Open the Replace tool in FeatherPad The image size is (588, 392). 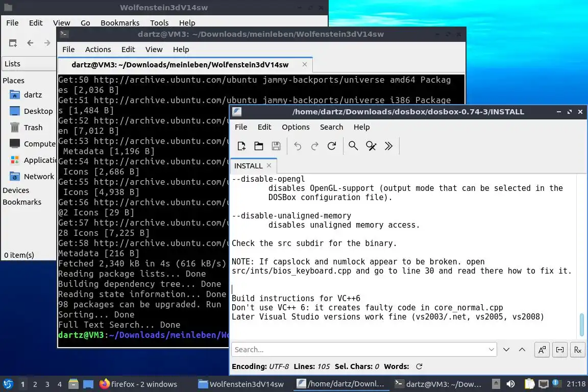(x=371, y=146)
